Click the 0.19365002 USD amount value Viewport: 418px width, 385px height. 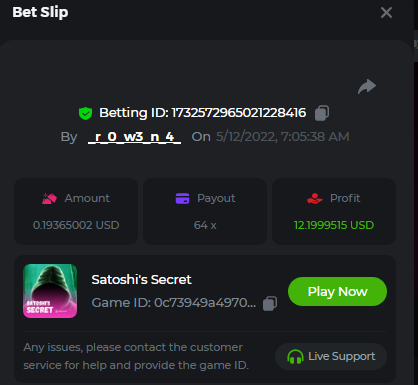76,225
